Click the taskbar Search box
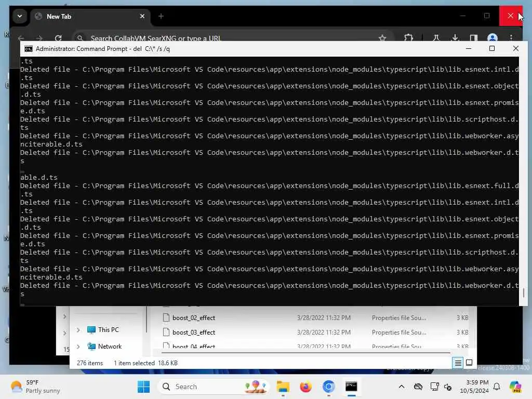The height and width of the screenshot is (399, 532). (214, 387)
